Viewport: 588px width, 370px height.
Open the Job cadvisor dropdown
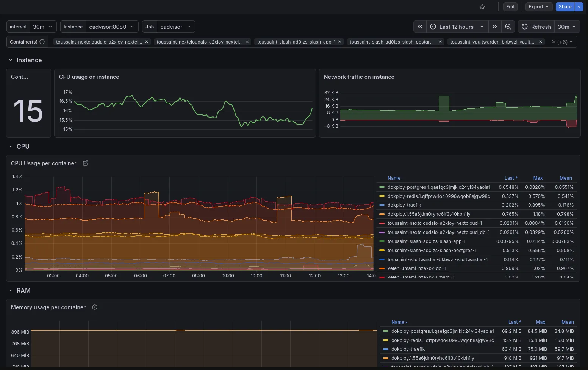(x=176, y=27)
